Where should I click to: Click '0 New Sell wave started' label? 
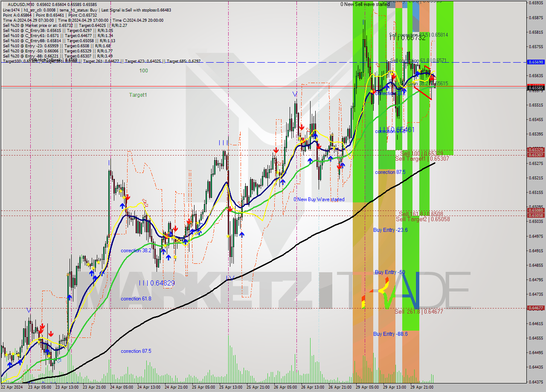tap(365, 4)
